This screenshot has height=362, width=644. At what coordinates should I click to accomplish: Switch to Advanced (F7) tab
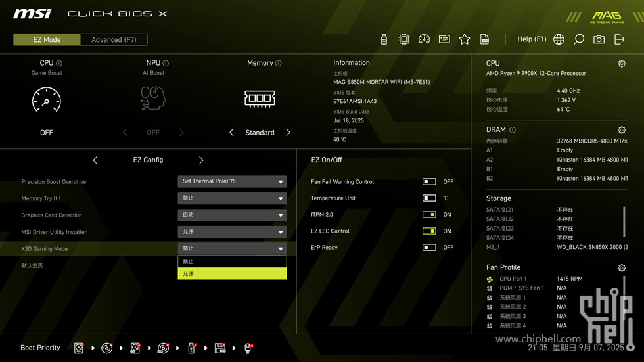[x=114, y=40]
